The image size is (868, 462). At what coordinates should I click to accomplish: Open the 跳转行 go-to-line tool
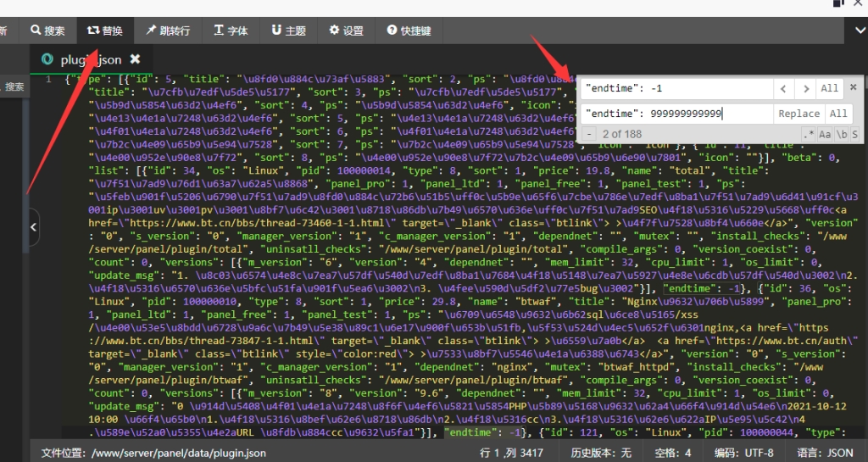pos(169,31)
